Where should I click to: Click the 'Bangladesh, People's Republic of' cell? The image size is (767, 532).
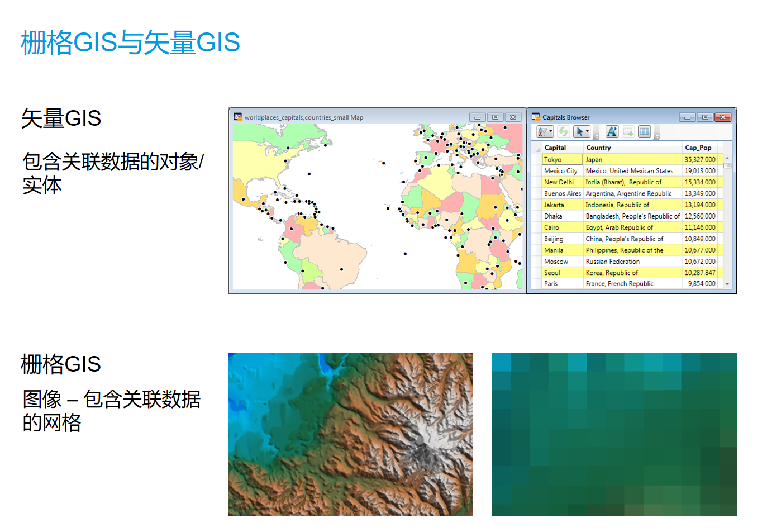tap(632, 216)
